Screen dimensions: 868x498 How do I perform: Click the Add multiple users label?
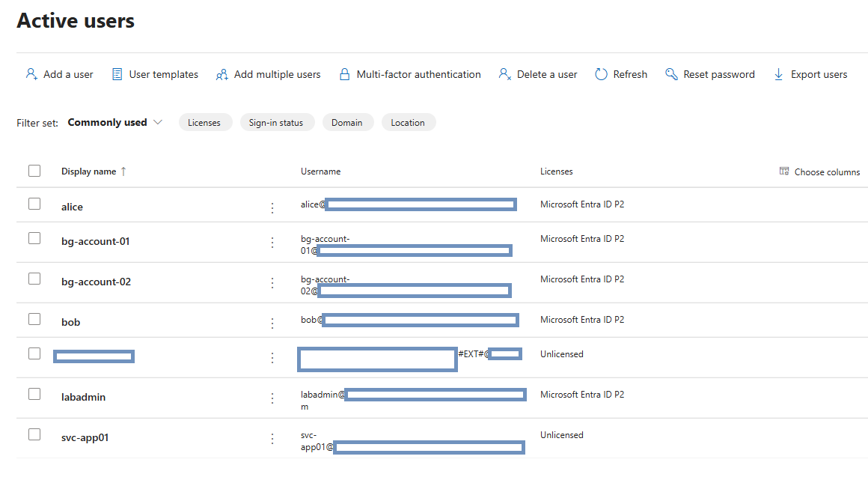[278, 74]
